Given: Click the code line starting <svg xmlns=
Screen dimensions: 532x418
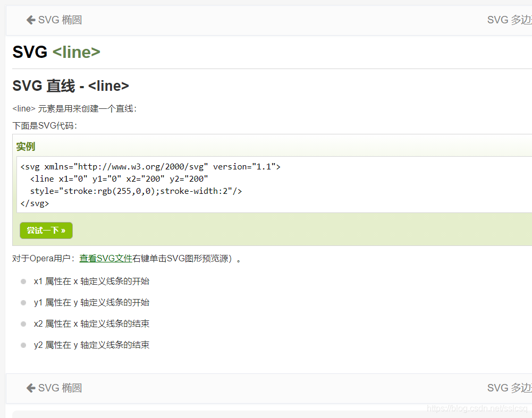Looking at the screenshot, I should (150, 167).
